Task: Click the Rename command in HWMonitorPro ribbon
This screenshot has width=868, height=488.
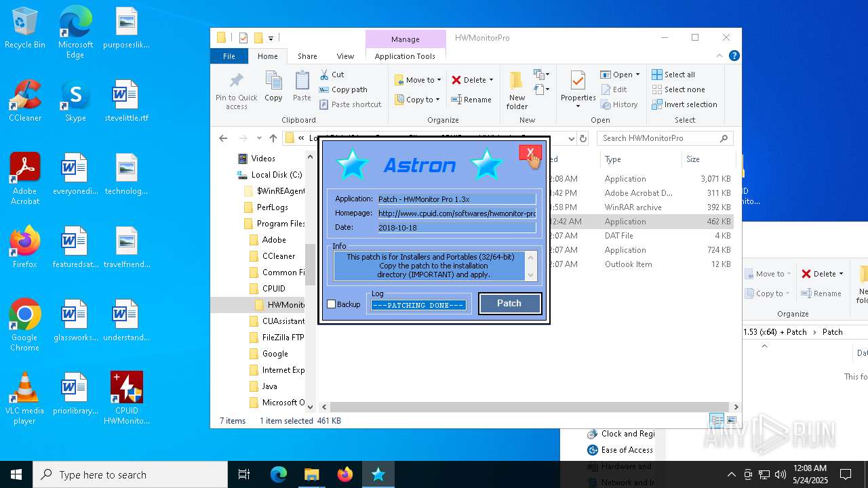Action: click(x=472, y=100)
